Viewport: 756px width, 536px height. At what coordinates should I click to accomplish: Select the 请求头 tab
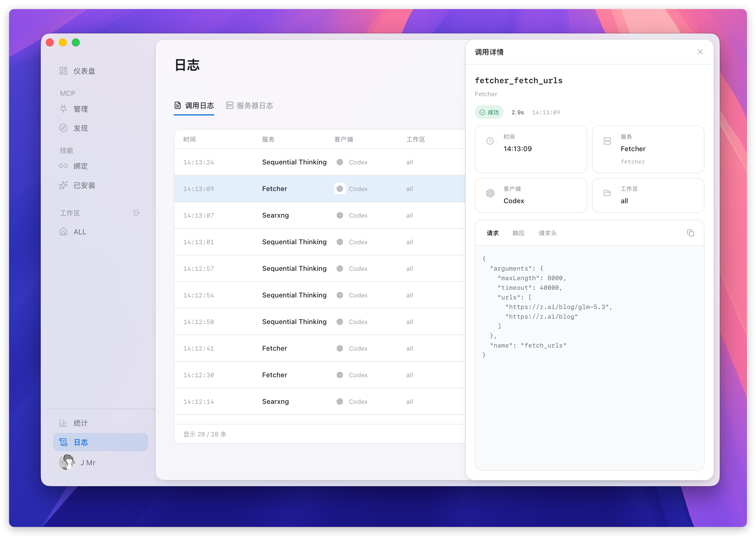[x=548, y=233]
